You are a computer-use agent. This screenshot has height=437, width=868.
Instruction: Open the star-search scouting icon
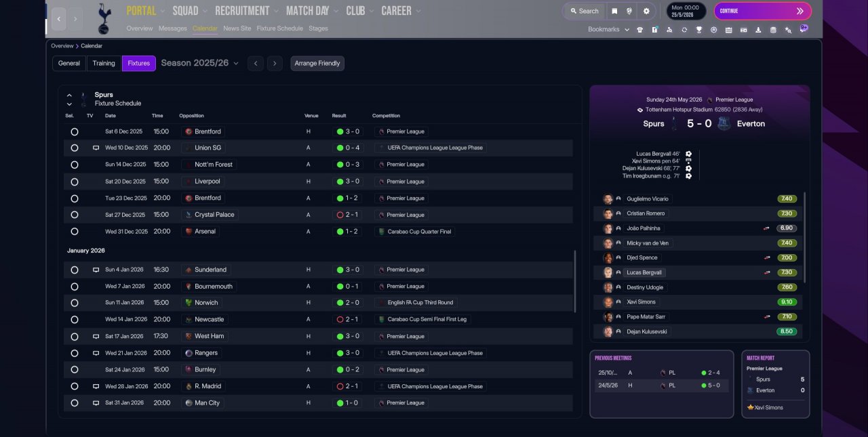(x=788, y=30)
